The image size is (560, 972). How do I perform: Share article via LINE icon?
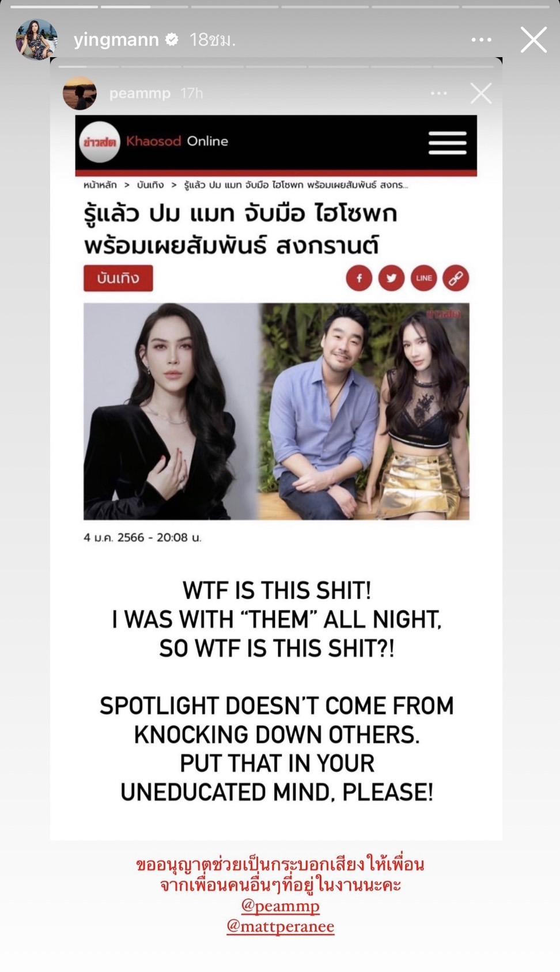click(424, 278)
